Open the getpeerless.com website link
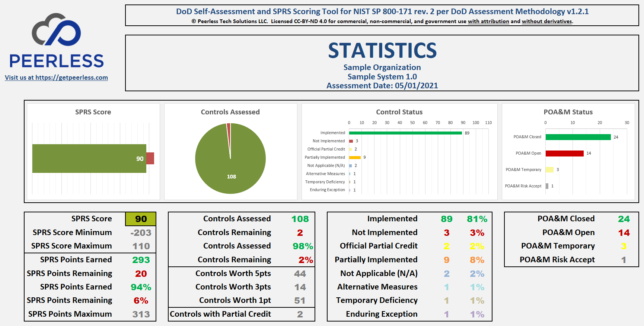 (x=56, y=77)
